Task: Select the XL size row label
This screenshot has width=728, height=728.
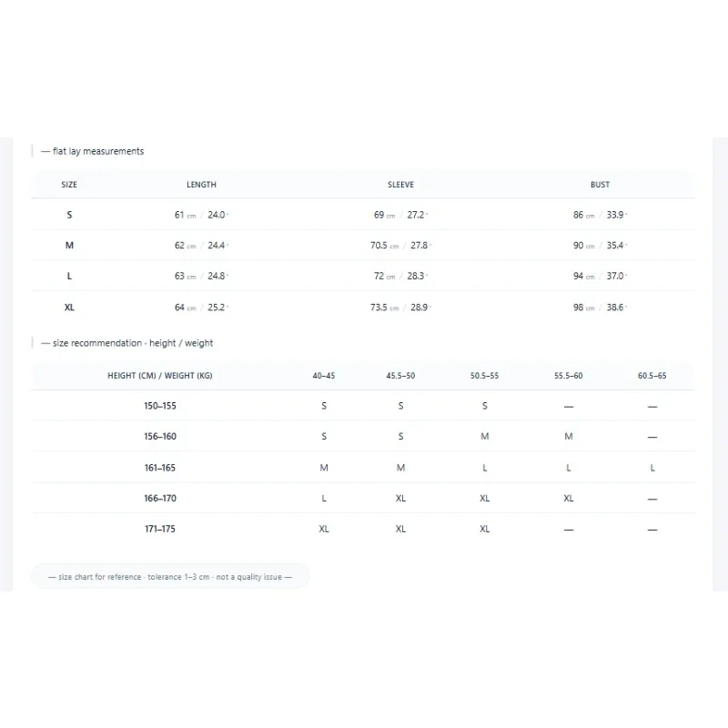Action: point(69,307)
